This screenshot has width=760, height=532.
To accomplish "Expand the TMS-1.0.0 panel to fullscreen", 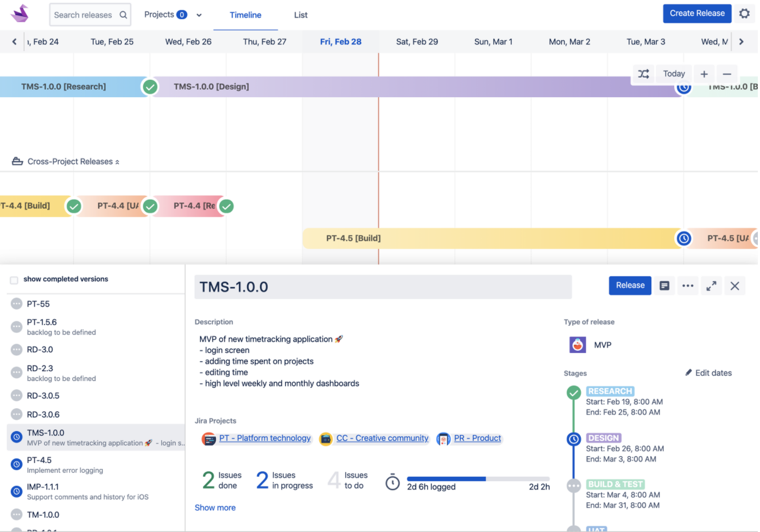I will [711, 285].
